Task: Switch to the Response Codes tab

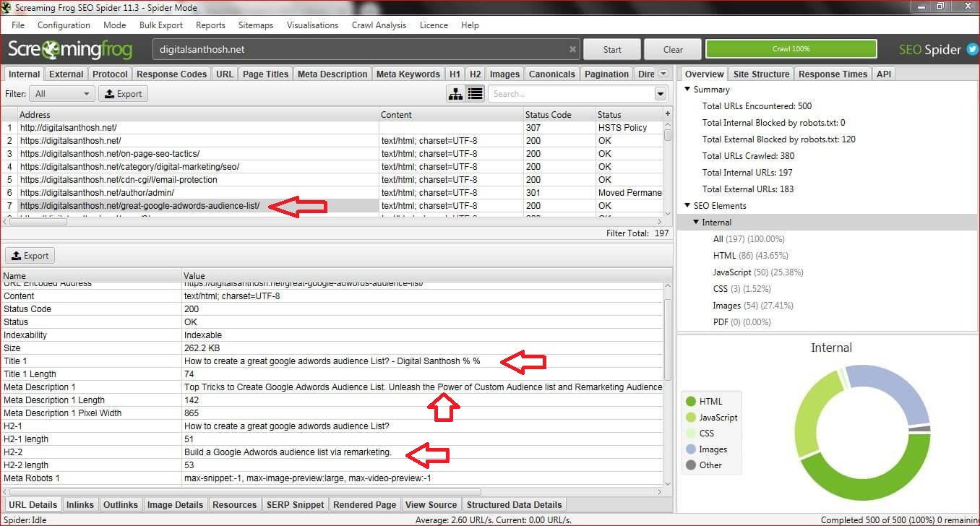Action: click(171, 74)
